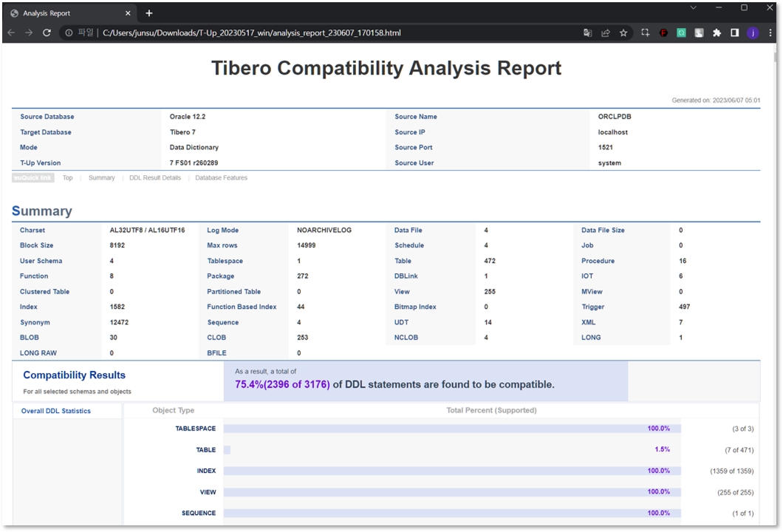Open the Extensions puzzle piece icon
The width and height of the screenshot is (783, 532).
[717, 33]
